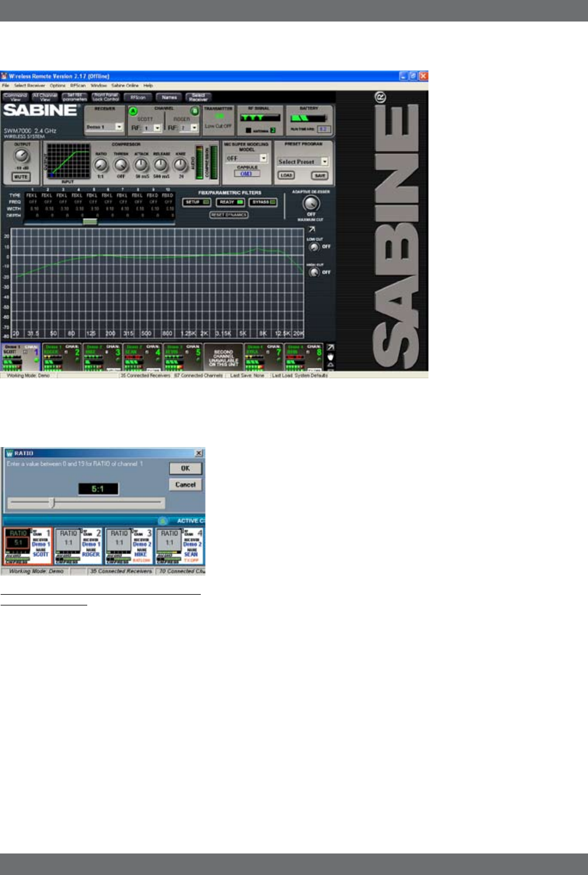The height and width of the screenshot is (875, 588).
Task: Click the preset SAVE button
Action: tap(320, 176)
